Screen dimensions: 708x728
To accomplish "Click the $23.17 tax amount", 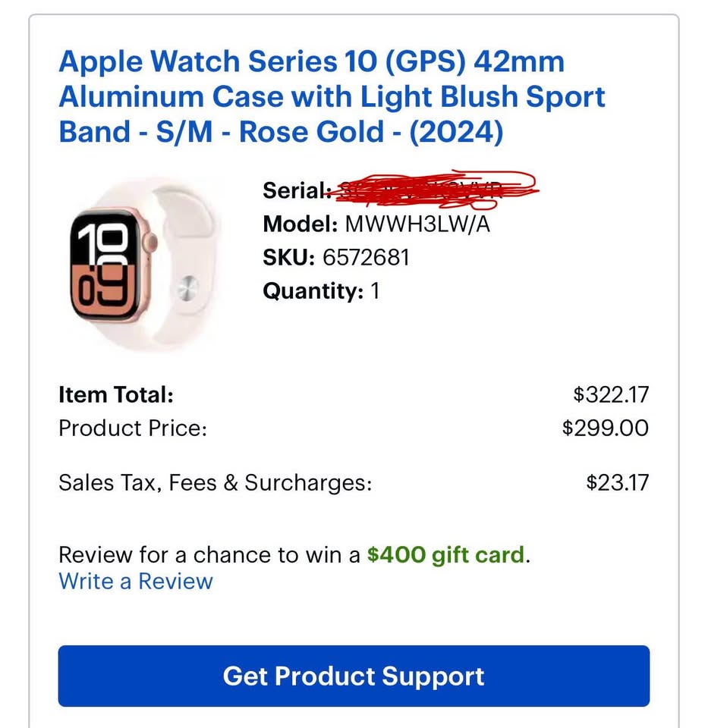I will 617,482.
